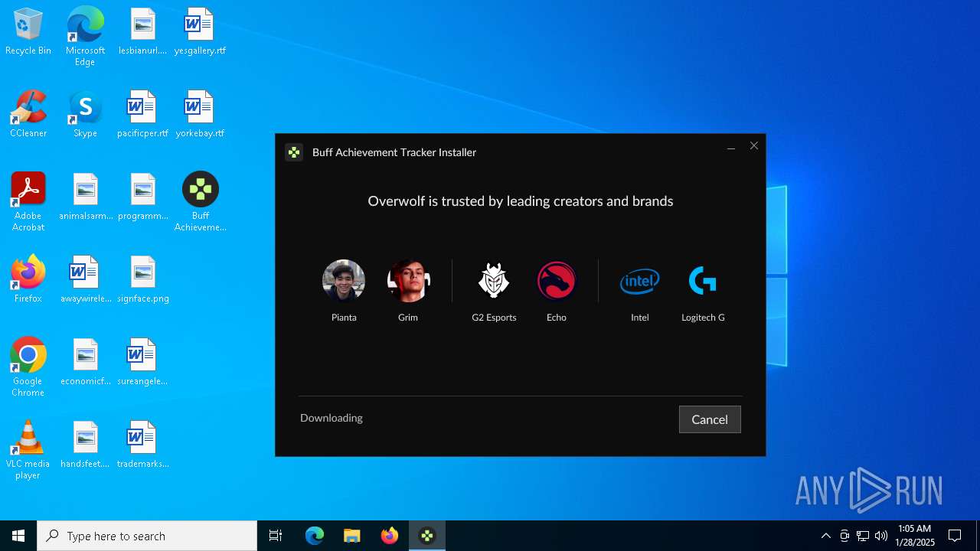
Task: Select the programm image file icon
Action: tap(142, 197)
